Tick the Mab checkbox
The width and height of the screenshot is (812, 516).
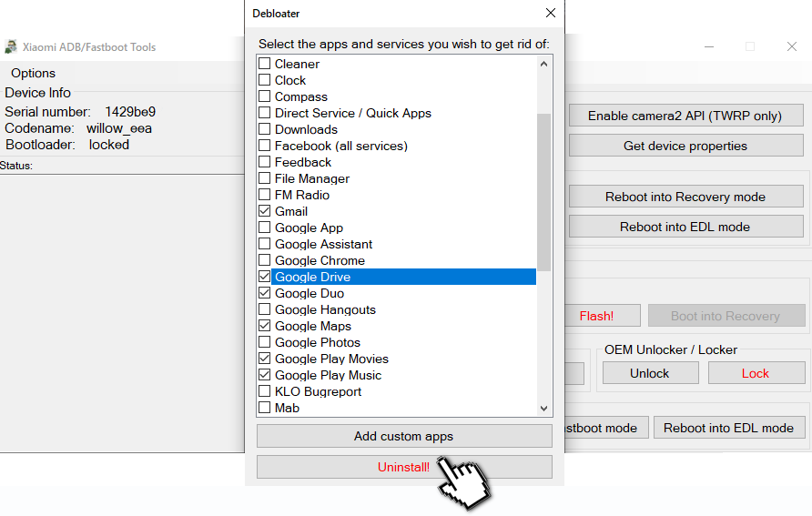(x=264, y=408)
